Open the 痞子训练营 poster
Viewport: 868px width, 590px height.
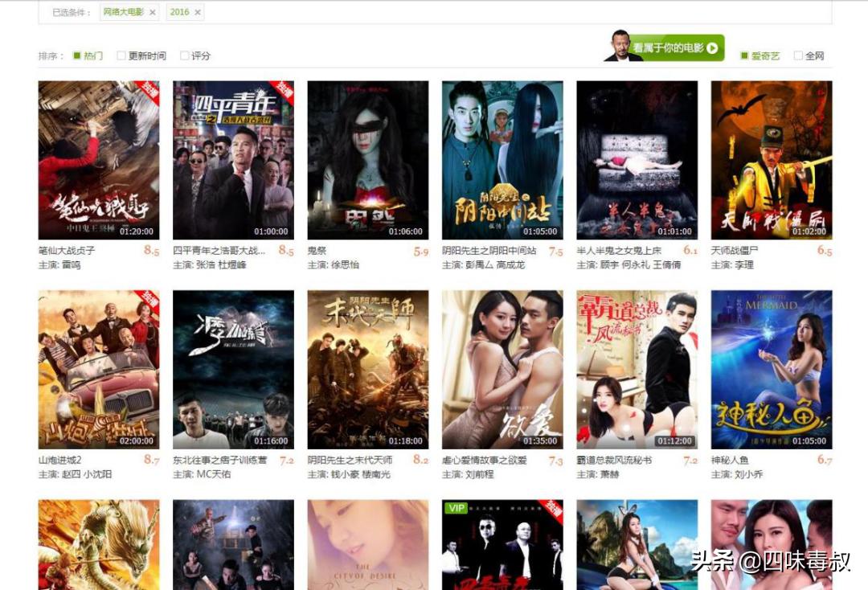click(233, 370)
